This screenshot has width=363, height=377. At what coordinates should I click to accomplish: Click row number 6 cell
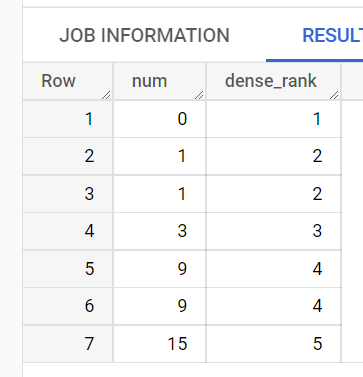[x=68, y=306]
